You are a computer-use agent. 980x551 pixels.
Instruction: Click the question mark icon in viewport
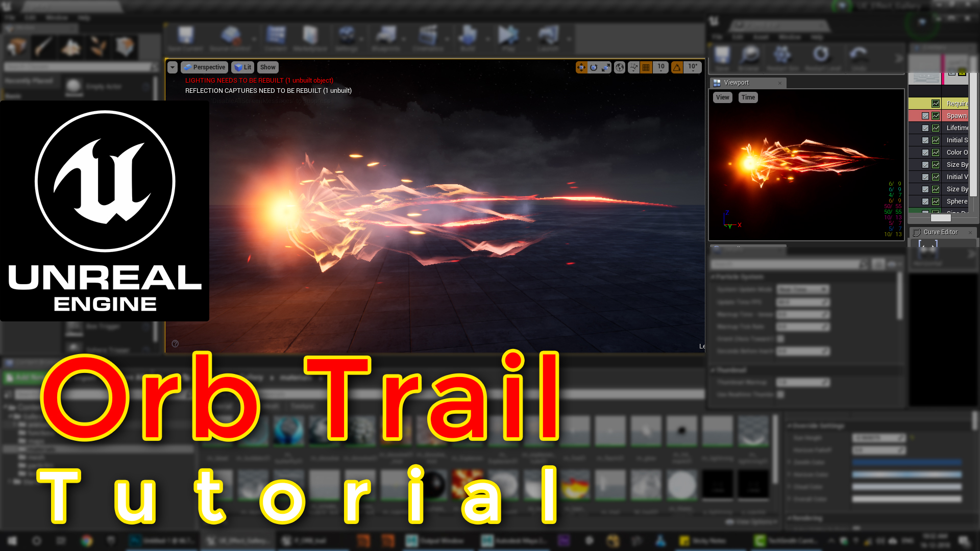175,344
